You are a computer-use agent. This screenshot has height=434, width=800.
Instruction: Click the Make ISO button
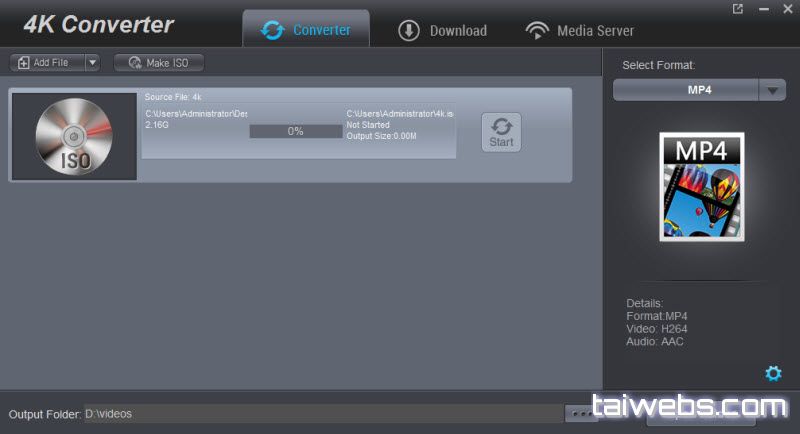(159, 63)
